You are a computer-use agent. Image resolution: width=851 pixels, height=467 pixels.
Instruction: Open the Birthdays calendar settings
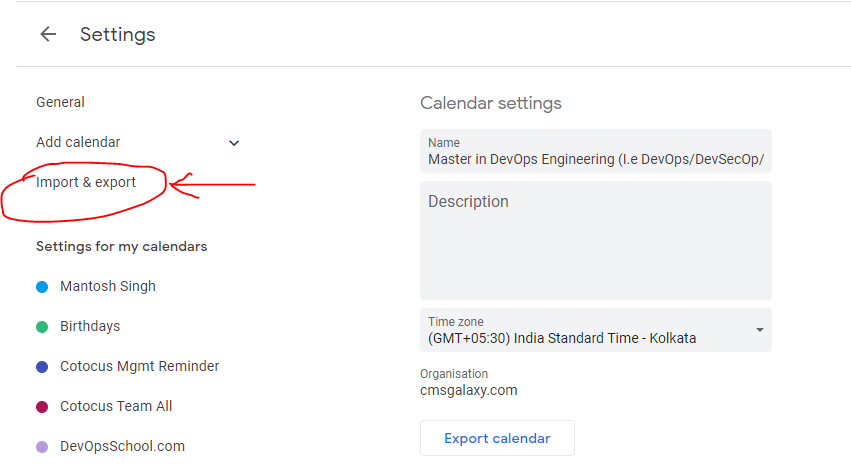(x=90, y=326)
